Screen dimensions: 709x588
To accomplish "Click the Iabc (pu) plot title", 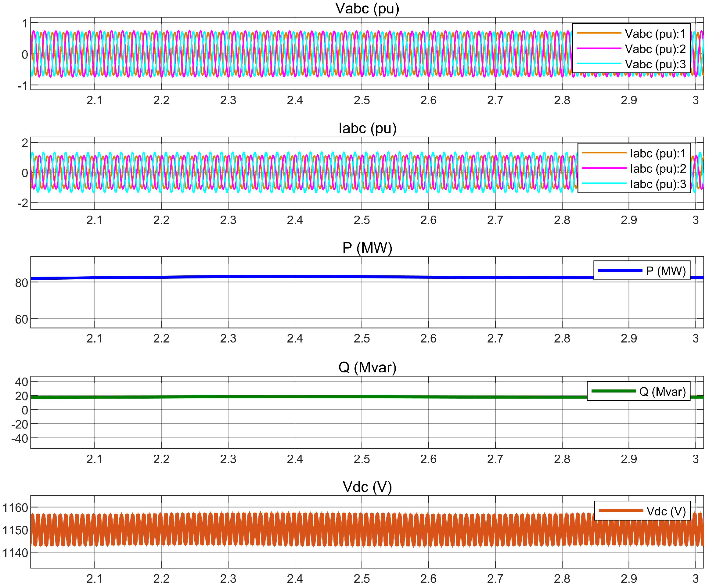I will (367, 128).
